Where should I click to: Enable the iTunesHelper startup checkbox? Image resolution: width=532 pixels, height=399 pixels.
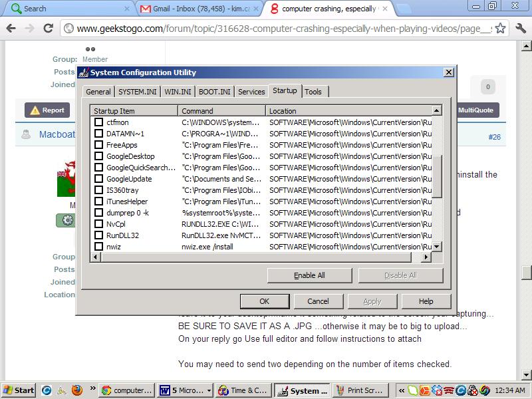tap(98, 201)
